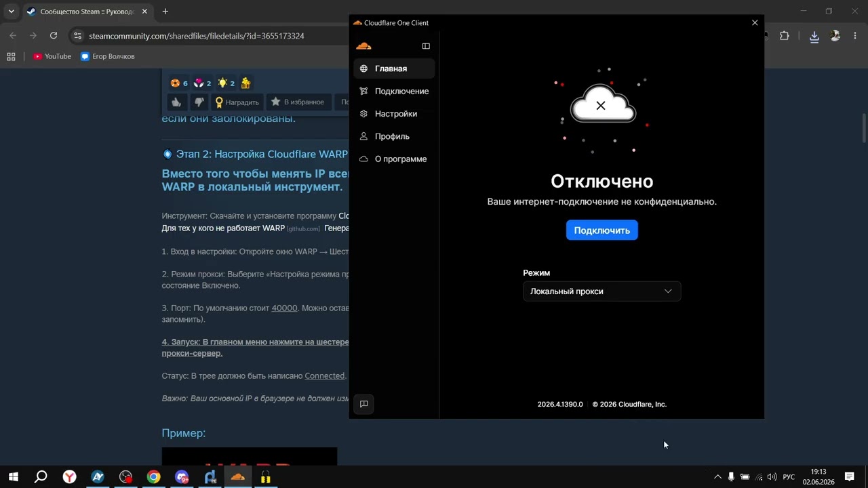
Task: Open the github.com link in guide
Action: click(x=303, y=229)
